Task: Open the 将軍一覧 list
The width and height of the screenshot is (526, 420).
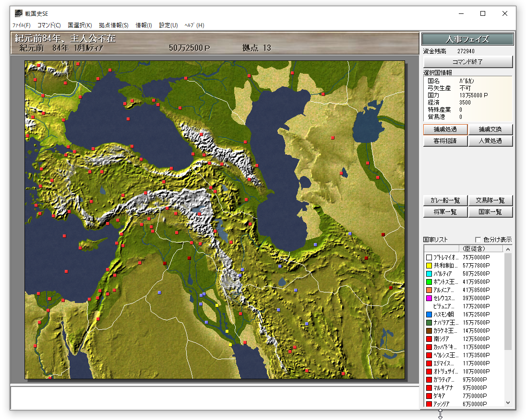Action: click(x=445, y=212)
